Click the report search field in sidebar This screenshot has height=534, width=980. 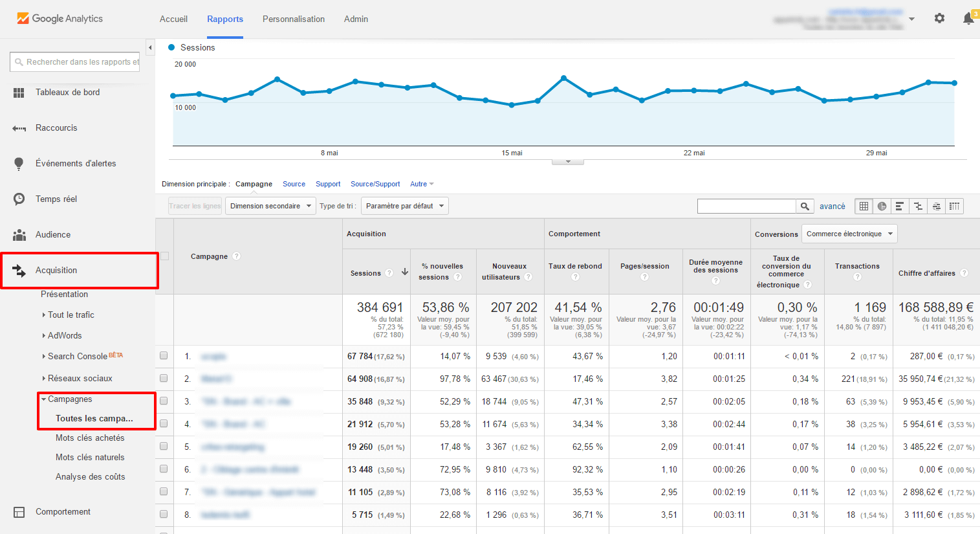coord(75,62)
